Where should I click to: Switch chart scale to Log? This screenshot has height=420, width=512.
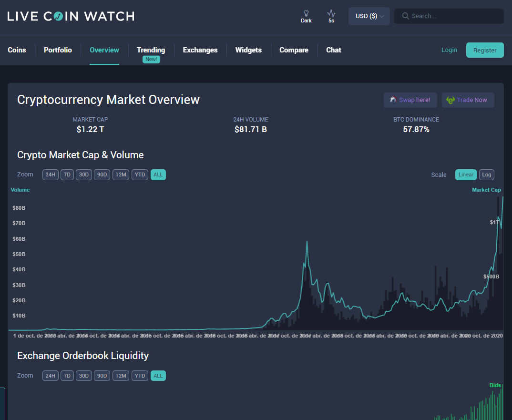point(487,175)
